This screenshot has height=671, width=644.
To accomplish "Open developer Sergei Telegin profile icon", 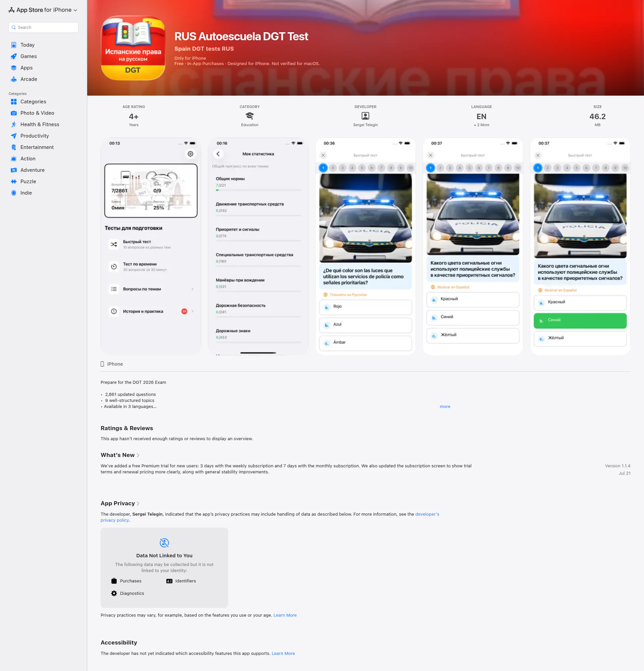I will (x=366, y=116).
